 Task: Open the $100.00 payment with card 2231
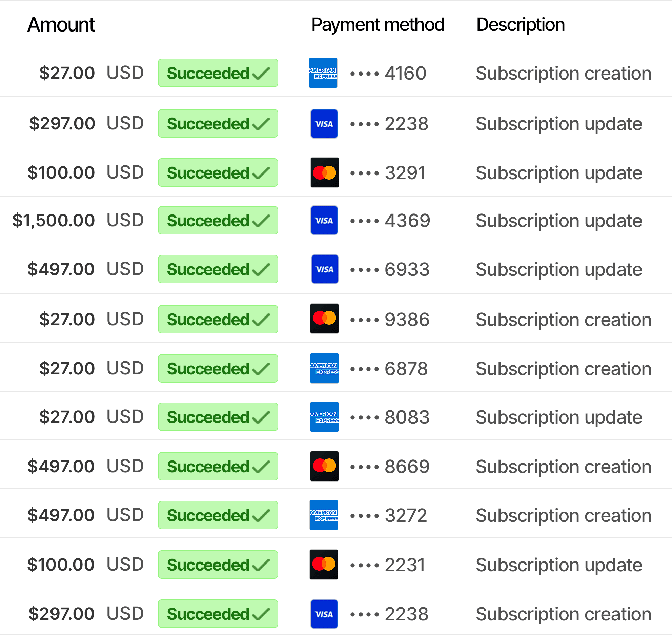coord(61,565)
